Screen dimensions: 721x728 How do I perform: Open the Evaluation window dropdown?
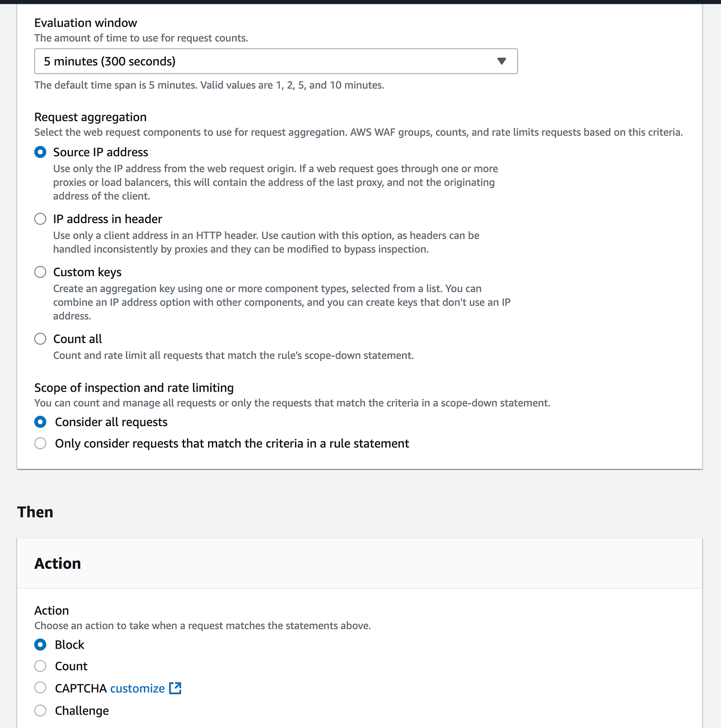click(x=276, y=61)
